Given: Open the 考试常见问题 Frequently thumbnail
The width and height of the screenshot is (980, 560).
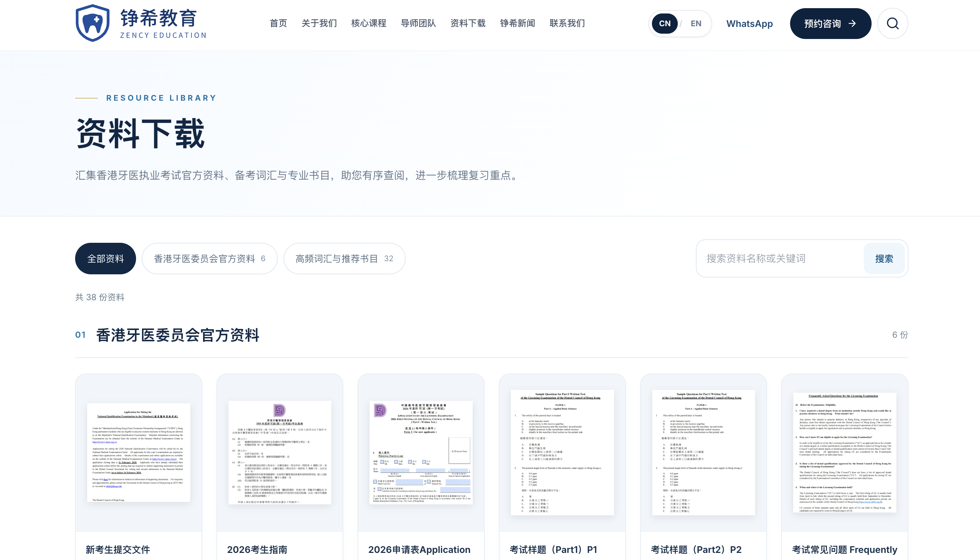Looking at the screenshot, I should coord(845,453).
